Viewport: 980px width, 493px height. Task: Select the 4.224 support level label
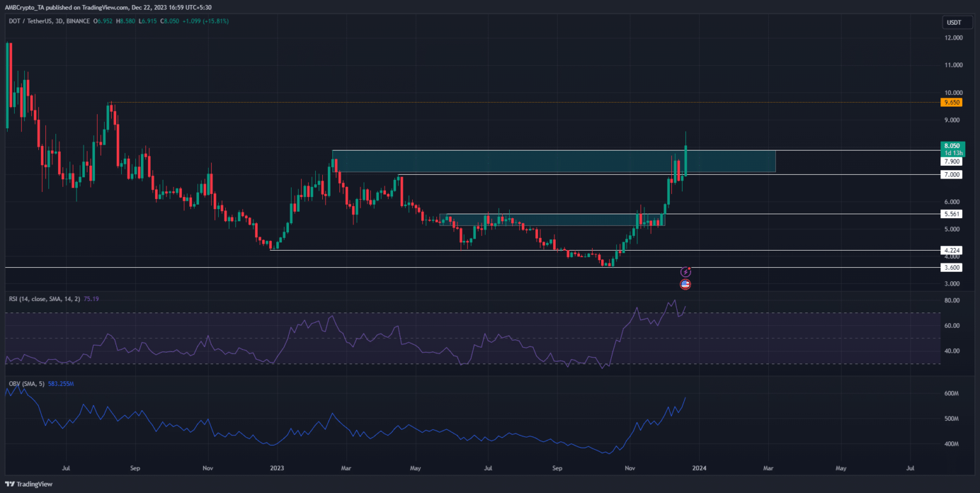[951, 251]
